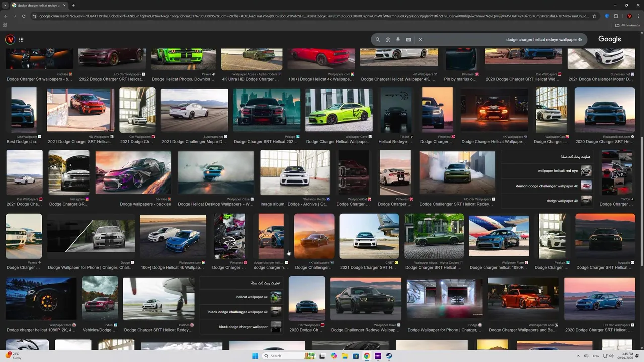Open the Google apps grid icon
This screenshot has width=644, height=362.
click(x=21, y=39)
